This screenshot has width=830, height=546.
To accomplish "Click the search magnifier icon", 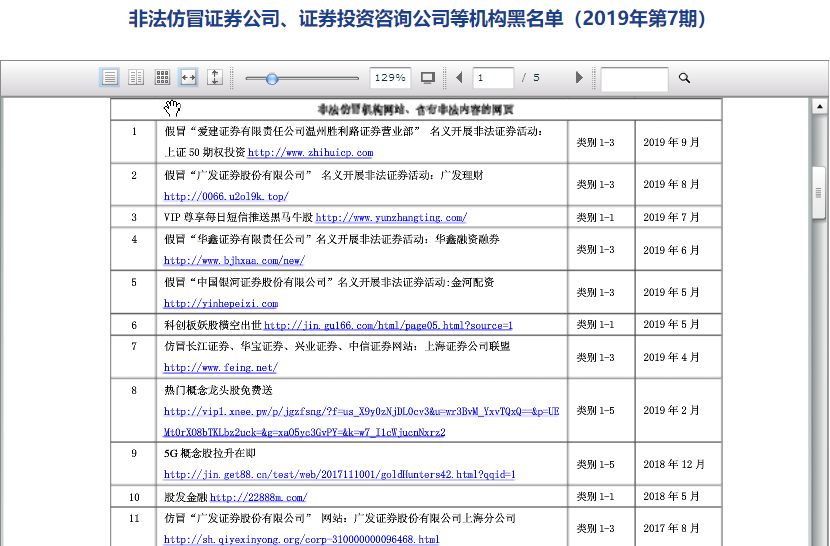I will click(684, 78).
